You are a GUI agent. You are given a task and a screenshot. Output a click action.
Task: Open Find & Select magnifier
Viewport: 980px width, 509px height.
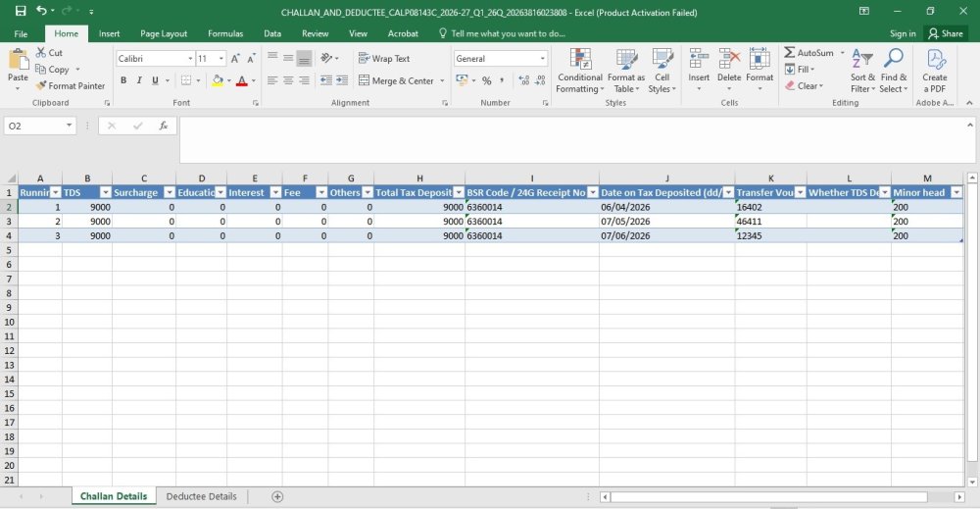(x=894, y=72)
